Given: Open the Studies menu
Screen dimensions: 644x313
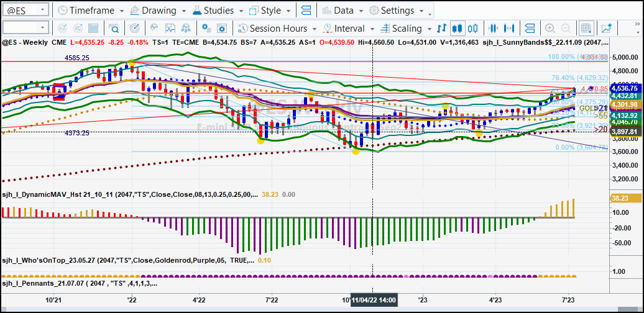Looking at the screenshot, I should 218,11.
